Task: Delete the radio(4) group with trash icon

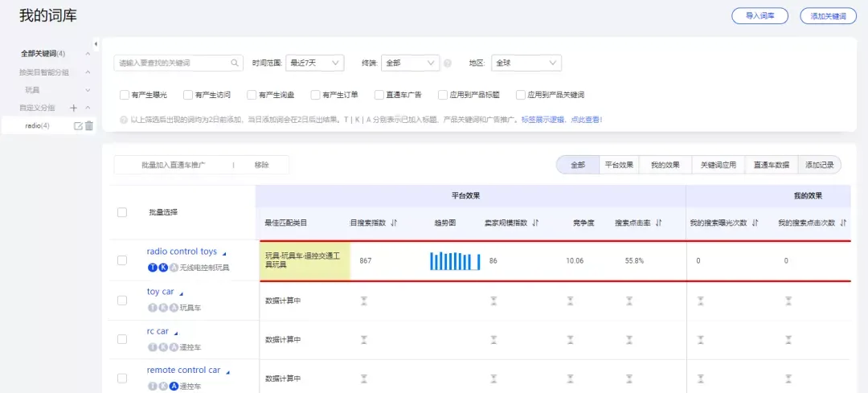Action: point(89,125)
